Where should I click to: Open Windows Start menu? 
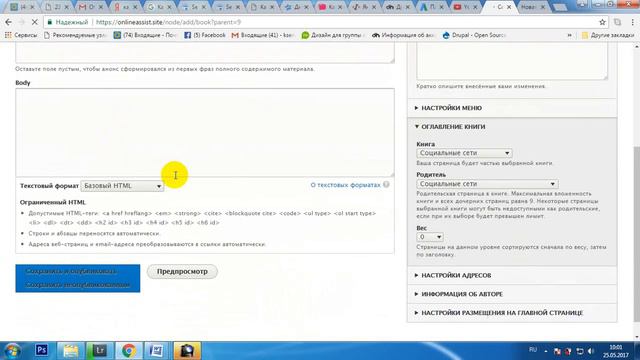pyautogui.click(x=12, y=351)
